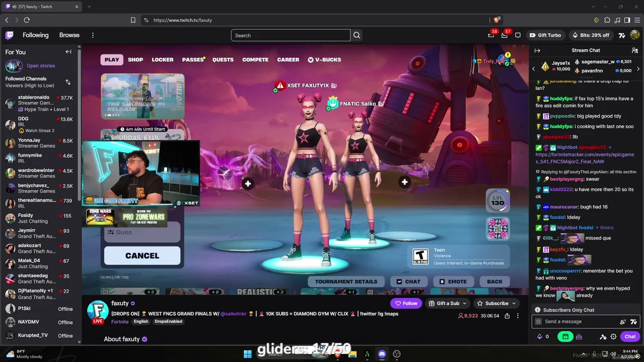Viewport: 644px width, 362px height.
Task: Share the faxuty stream
Action: coord(507,316)
